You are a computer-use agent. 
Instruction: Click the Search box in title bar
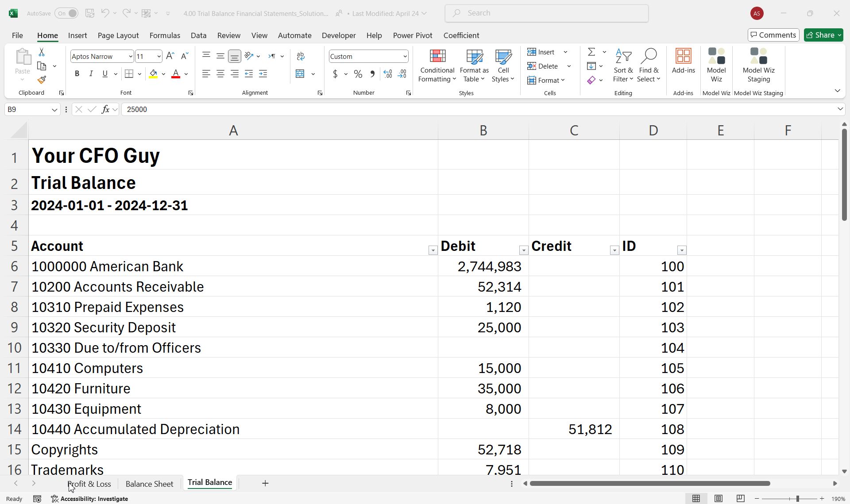pyautogui.click(x=546, y=13)
